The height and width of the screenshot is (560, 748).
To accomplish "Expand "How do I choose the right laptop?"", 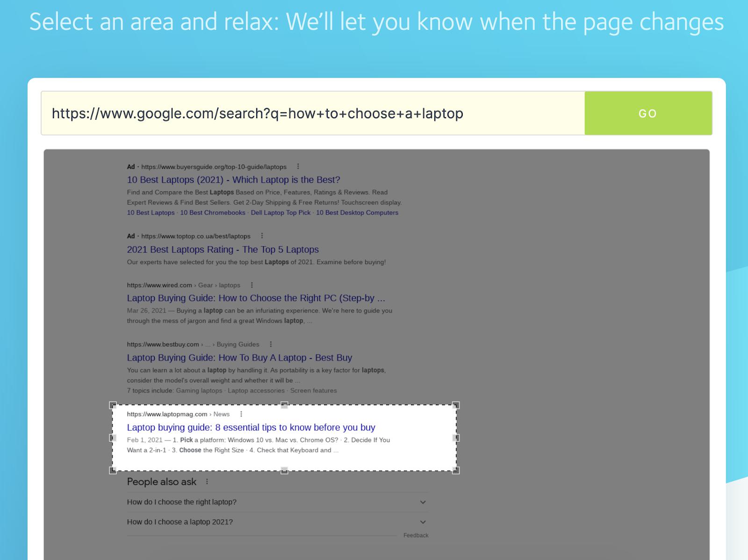I will (423, 502).
